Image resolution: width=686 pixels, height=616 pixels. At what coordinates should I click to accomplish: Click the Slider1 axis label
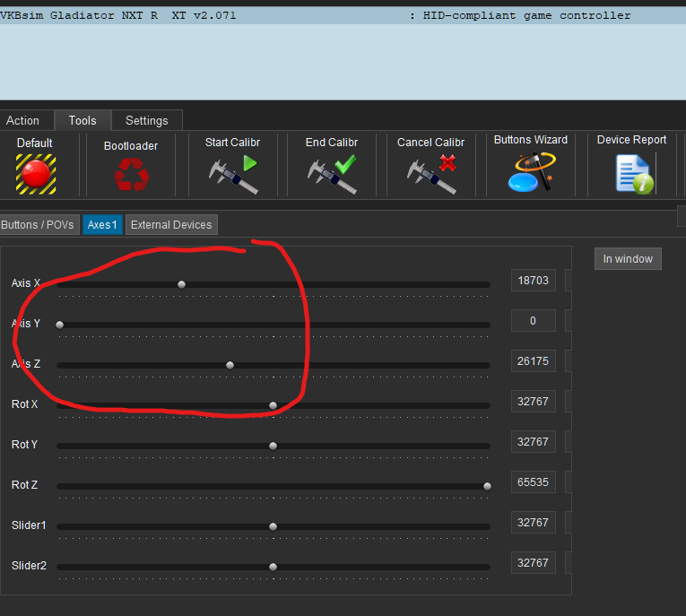(x=29, y=525)
